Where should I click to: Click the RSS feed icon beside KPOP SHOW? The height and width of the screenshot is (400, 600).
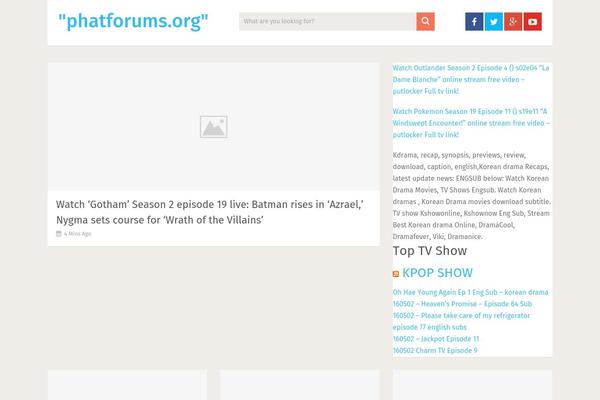click(396, 274)
